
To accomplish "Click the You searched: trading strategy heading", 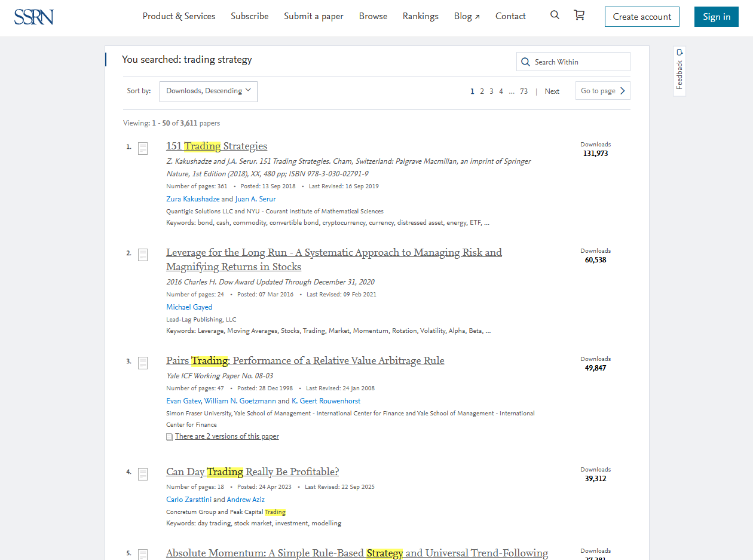I will [x=187, y=60].
